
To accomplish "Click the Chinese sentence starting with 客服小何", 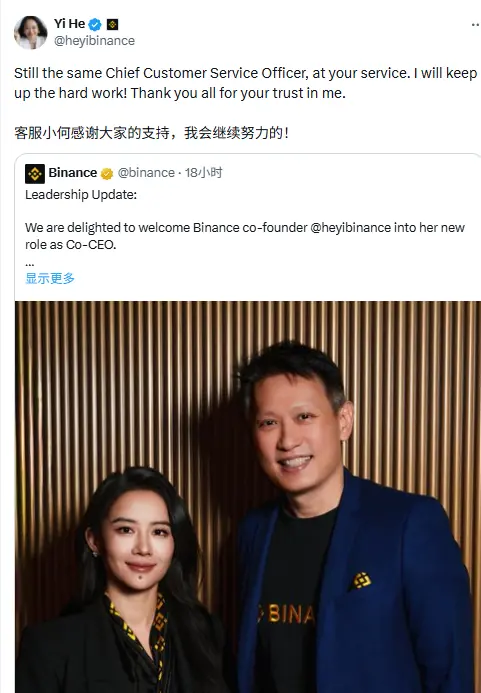I will (151, 133).
